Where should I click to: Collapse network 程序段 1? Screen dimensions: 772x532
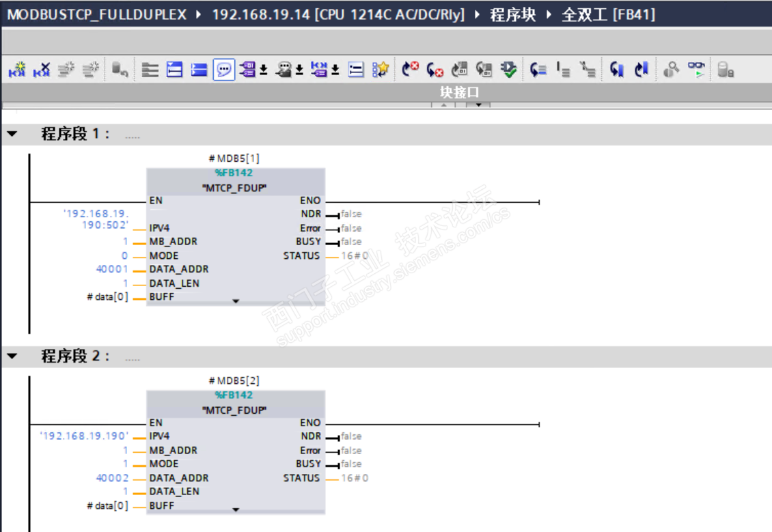12,134
